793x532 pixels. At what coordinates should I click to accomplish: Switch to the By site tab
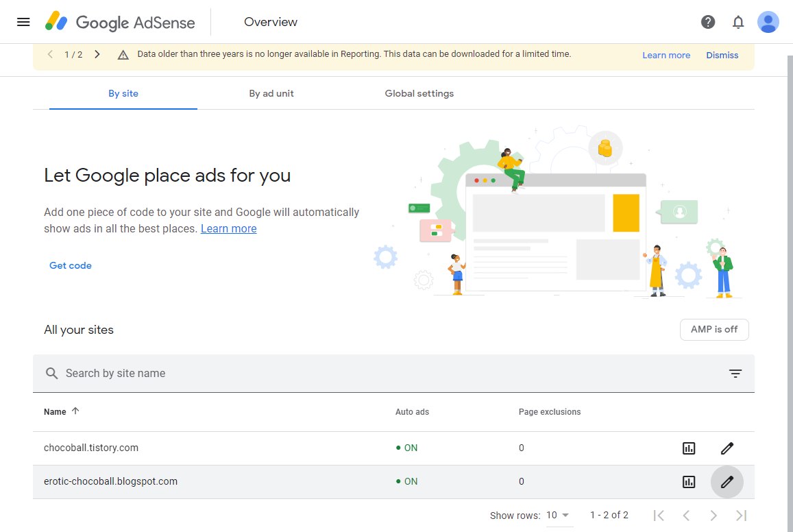123,93
